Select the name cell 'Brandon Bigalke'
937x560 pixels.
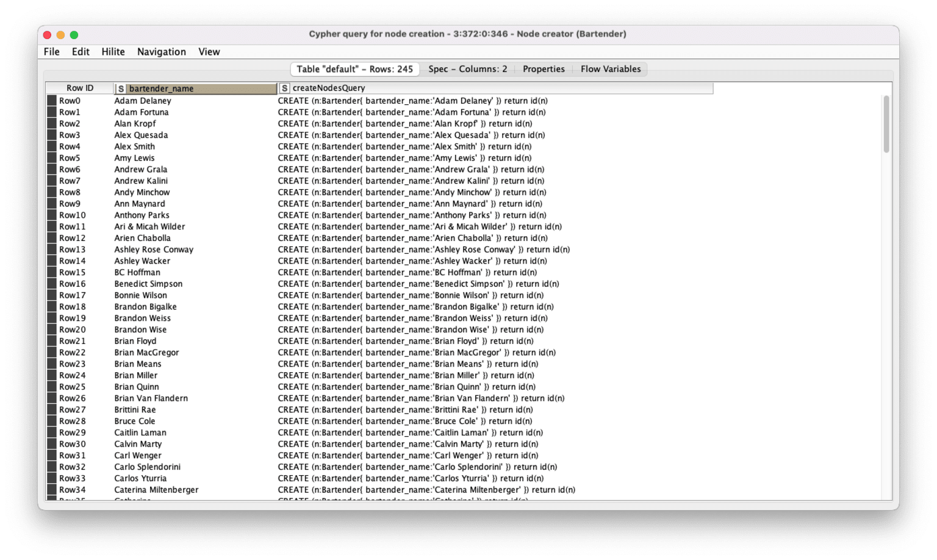pos(195,307)
